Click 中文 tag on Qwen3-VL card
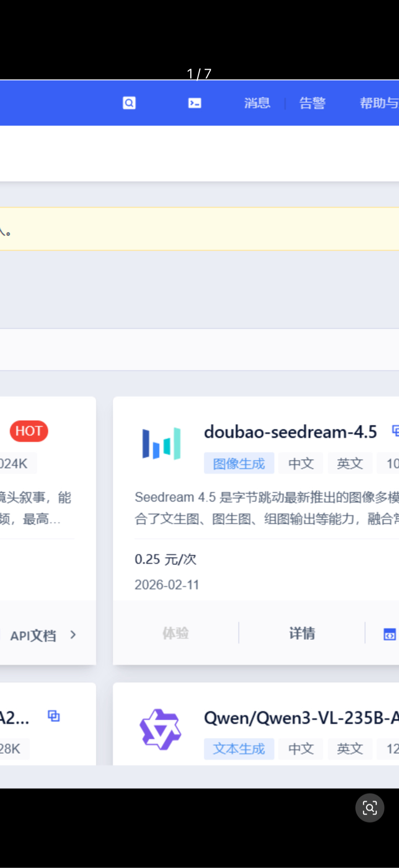The image size is (399, 868). [x=301, y=749]
